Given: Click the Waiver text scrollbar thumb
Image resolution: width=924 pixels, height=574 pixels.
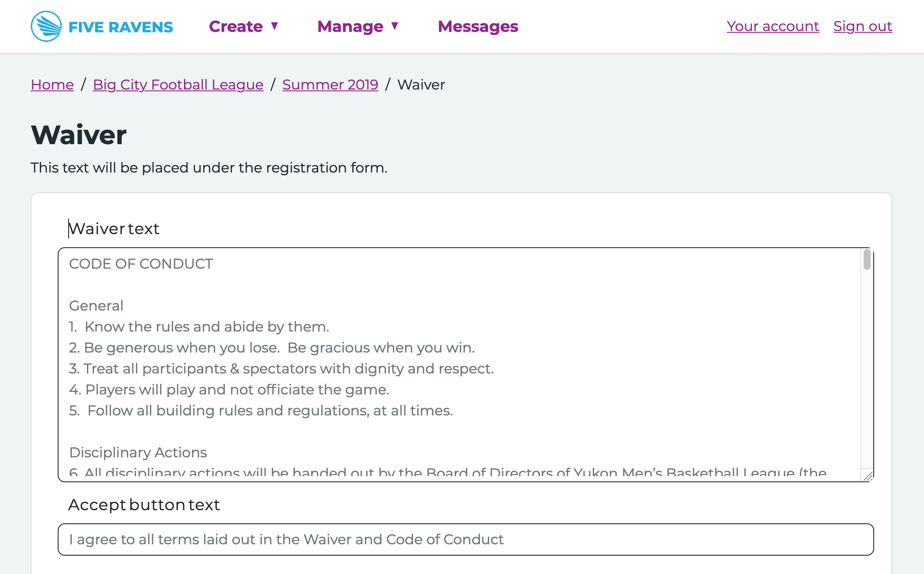Looking at the screenshot, I should coord(867,259).
